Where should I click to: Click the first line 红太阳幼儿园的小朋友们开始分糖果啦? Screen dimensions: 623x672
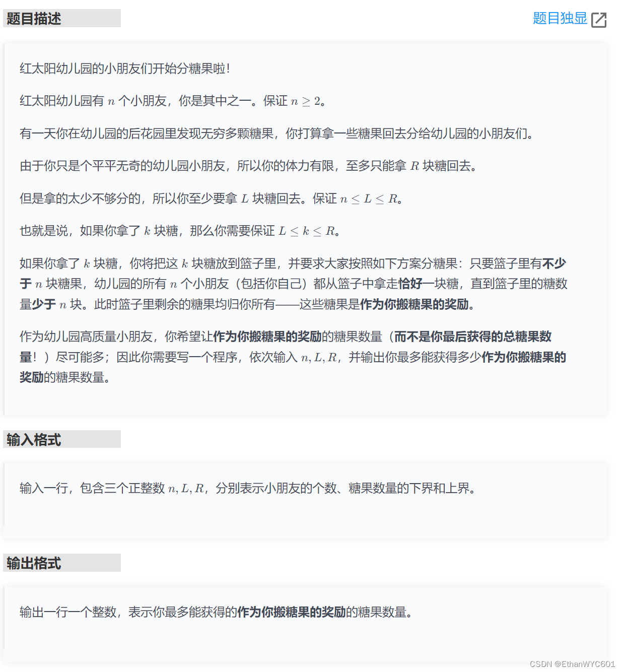point(125,69)
